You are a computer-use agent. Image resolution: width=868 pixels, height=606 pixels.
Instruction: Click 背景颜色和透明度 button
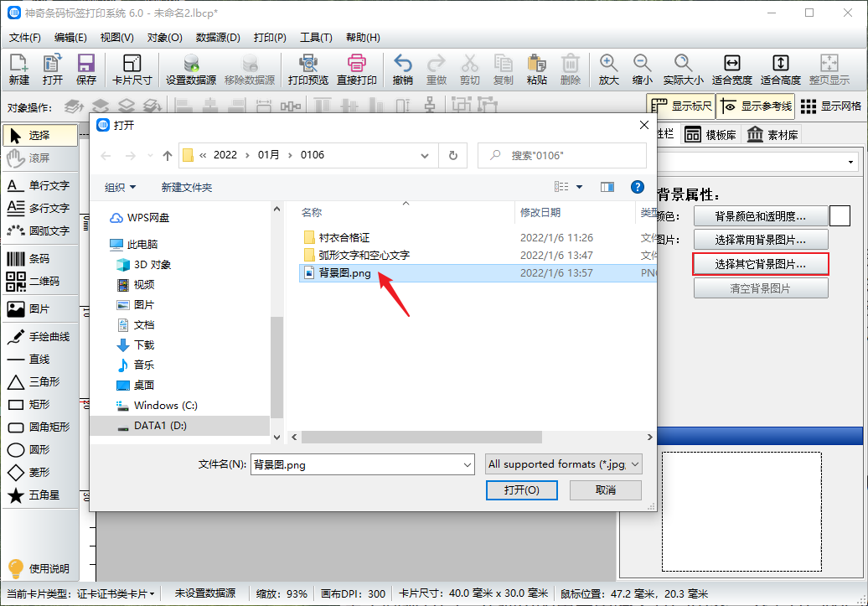click(761, 216)
